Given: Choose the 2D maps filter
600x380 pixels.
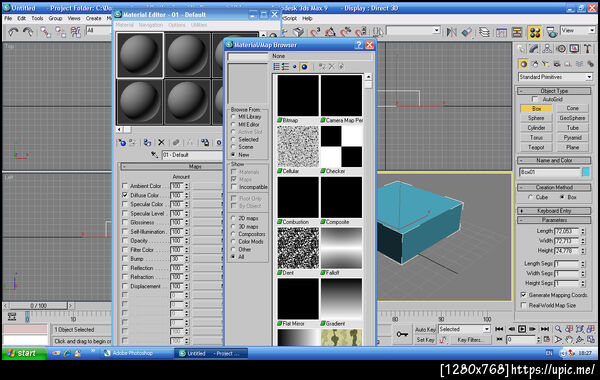Looking at the screenshot, I should [x=233, y=218].
